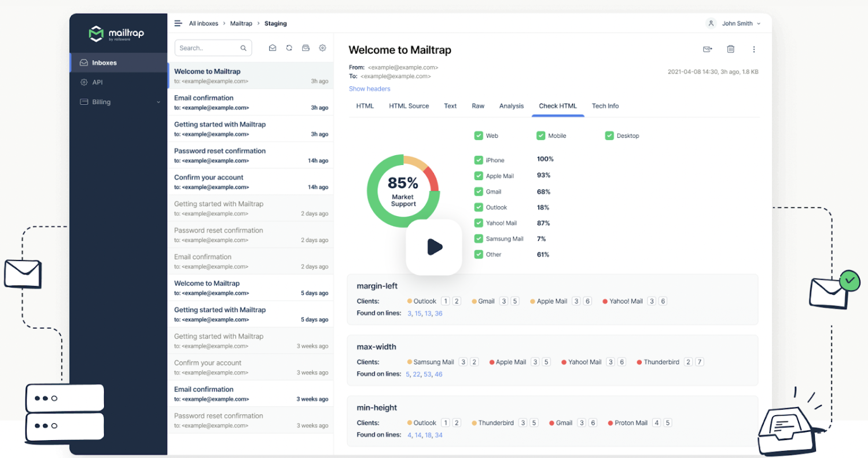
Task: Click the open-envelope mark-as-read icon
Action: pos(273,48)
